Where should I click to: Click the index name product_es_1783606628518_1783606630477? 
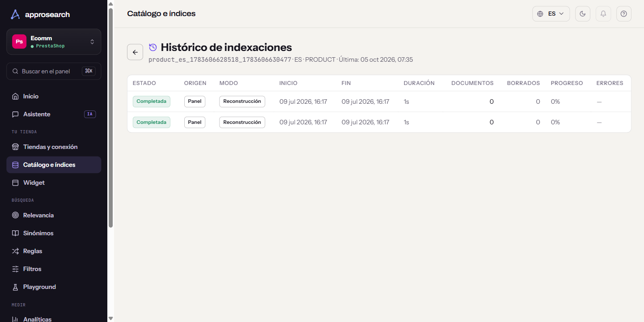tap(220, 59)
